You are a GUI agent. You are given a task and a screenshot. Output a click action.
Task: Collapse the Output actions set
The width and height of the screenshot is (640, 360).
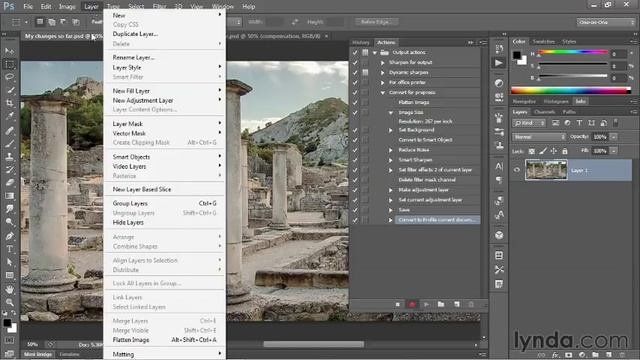[375, 53]
